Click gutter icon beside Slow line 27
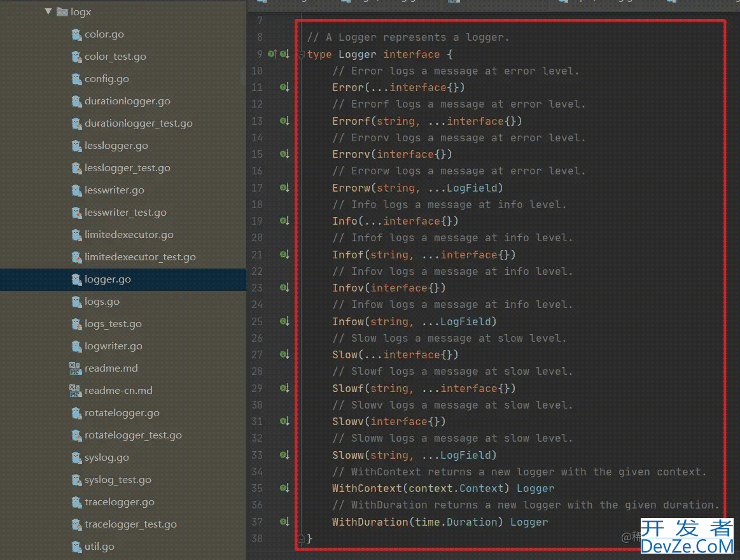740x560 pixels. pos(284,354)
